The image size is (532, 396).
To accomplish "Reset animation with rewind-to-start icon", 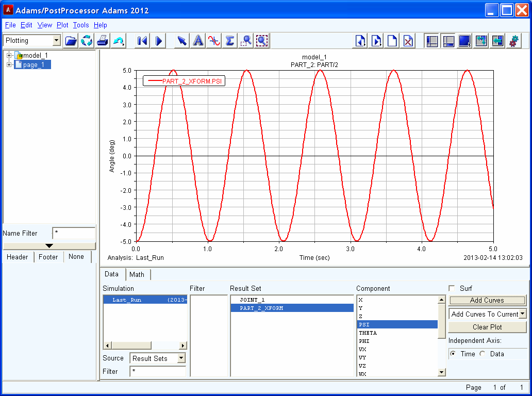I will click(x=142, y=41).
